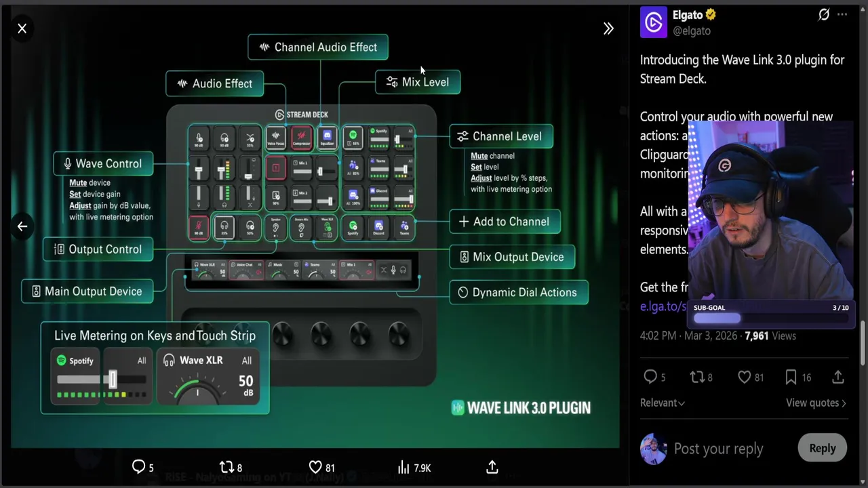The height and width of the screenshot is (488, 868).
Task: Close the image viewer with the X button
Action: click(x=22, y=28)
